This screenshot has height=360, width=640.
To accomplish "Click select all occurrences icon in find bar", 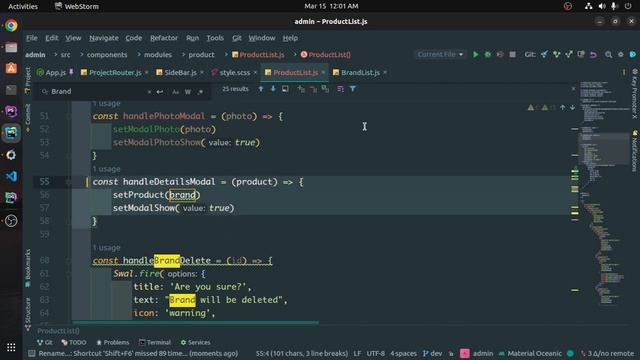I will tap(325, 89).
